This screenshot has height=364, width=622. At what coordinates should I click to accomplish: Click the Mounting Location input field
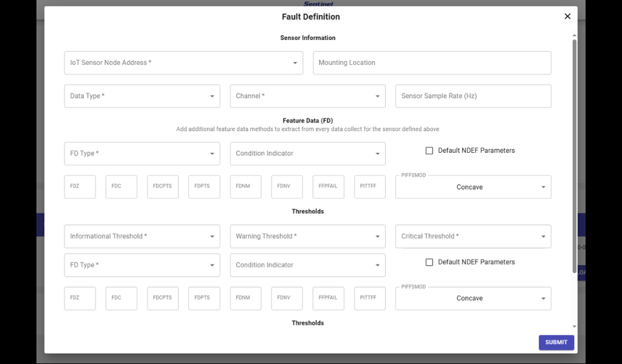pos(432,62)
